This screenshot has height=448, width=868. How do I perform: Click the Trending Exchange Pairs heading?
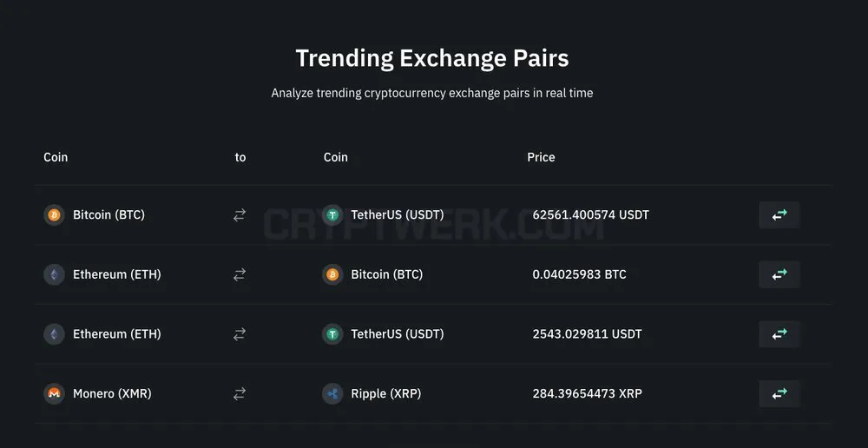[x=432, y=59]
